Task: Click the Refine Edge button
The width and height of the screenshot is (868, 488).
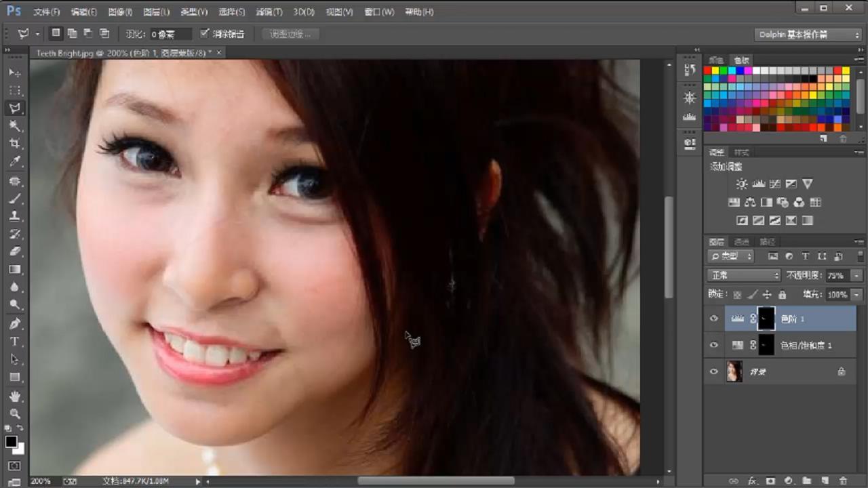Action: coord(290,34)
